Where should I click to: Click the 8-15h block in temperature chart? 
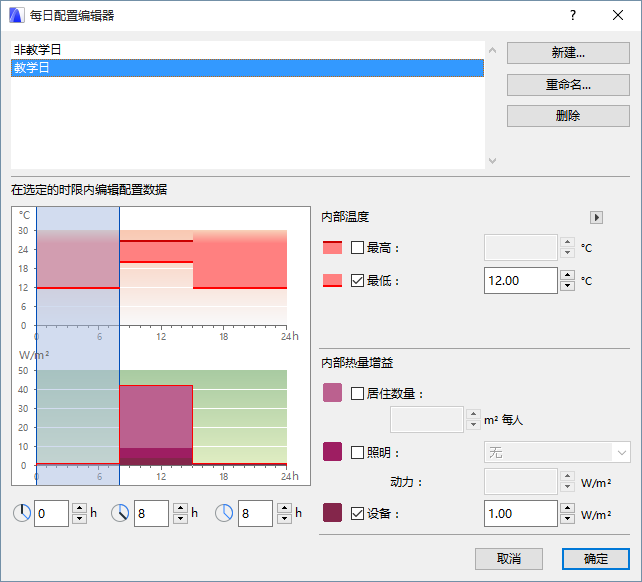156,251
